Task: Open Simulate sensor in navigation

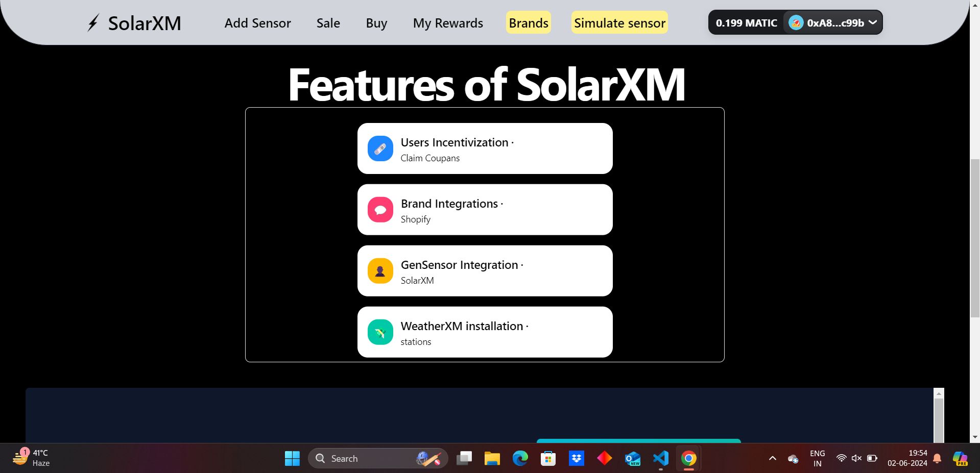Action: click(x=619, y=22)
